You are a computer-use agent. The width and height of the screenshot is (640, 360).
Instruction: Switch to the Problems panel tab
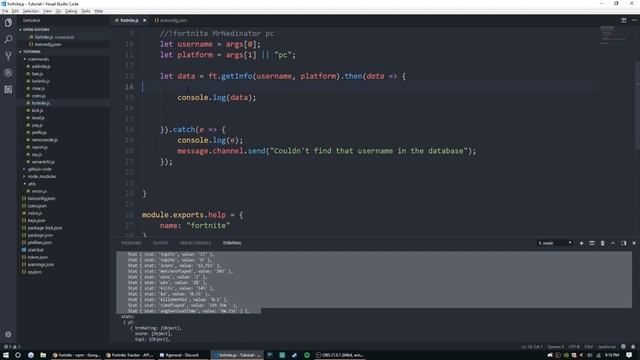[131, 243]
